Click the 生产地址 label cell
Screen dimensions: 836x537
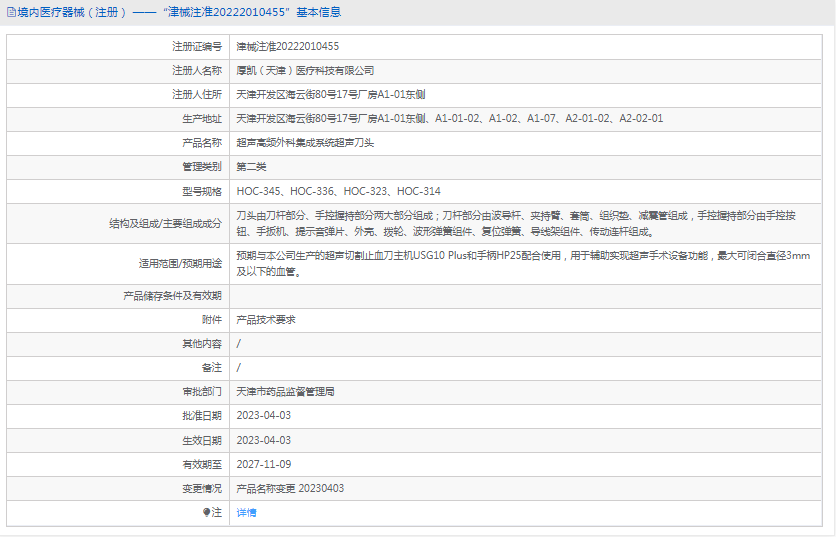pos(118,119)
